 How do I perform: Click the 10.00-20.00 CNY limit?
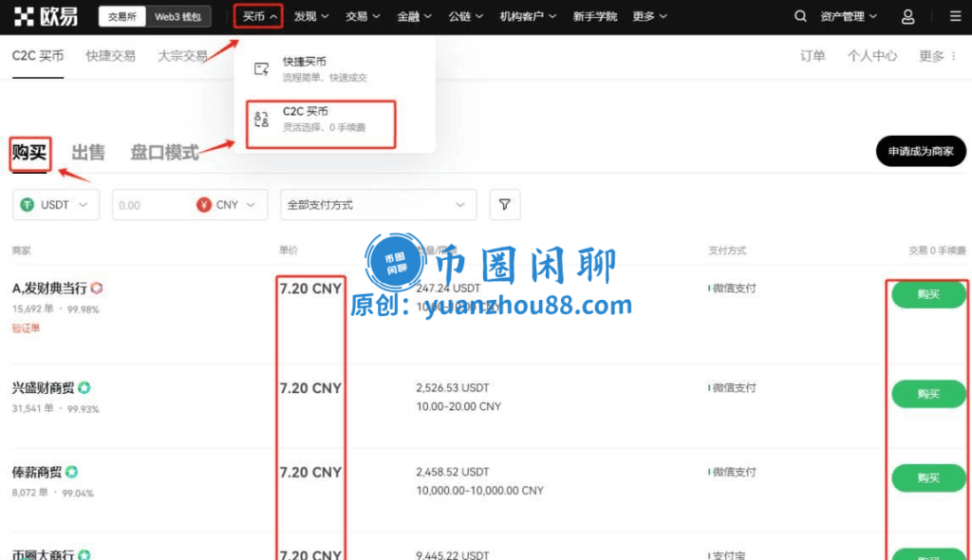point(458,406)
